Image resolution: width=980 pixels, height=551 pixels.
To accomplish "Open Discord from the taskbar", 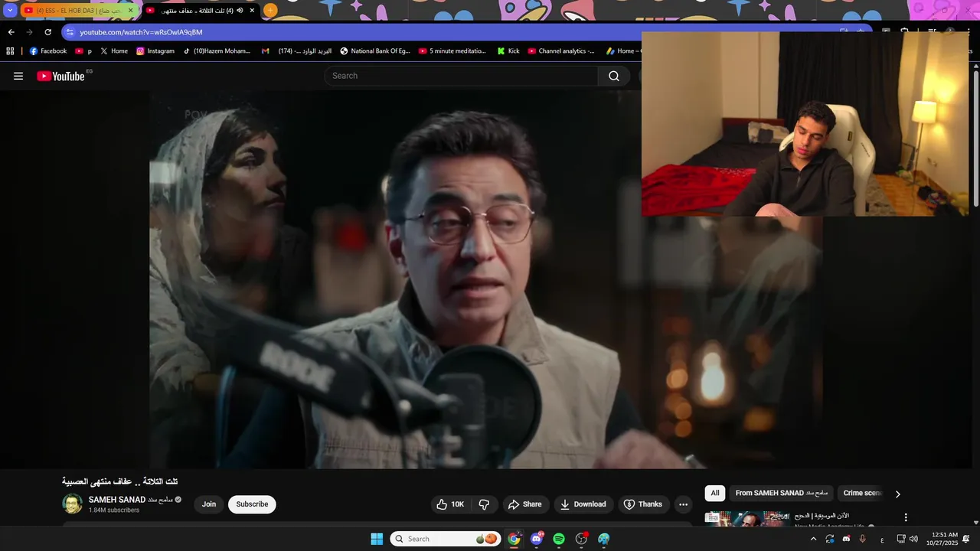I will point(537,539).
